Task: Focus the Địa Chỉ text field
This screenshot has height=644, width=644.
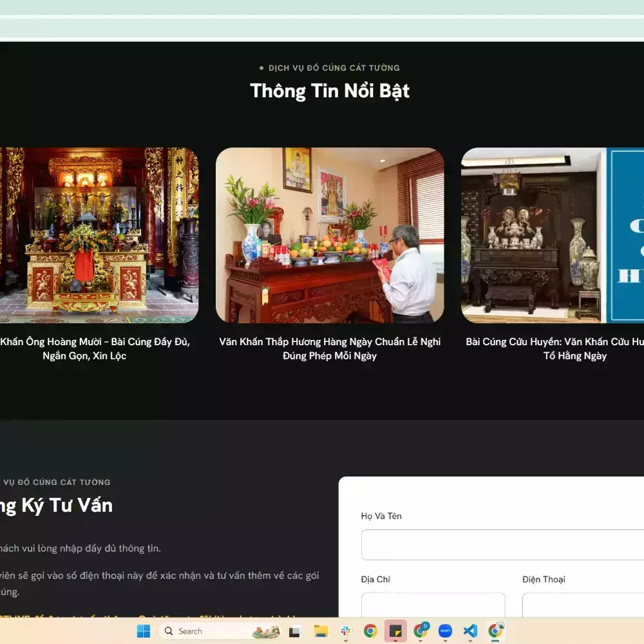Action: (x=433, y=605)
